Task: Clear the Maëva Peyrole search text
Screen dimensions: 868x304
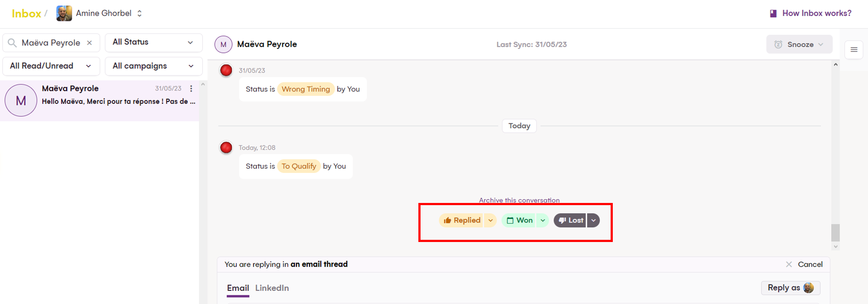Action: pos(89,42)
